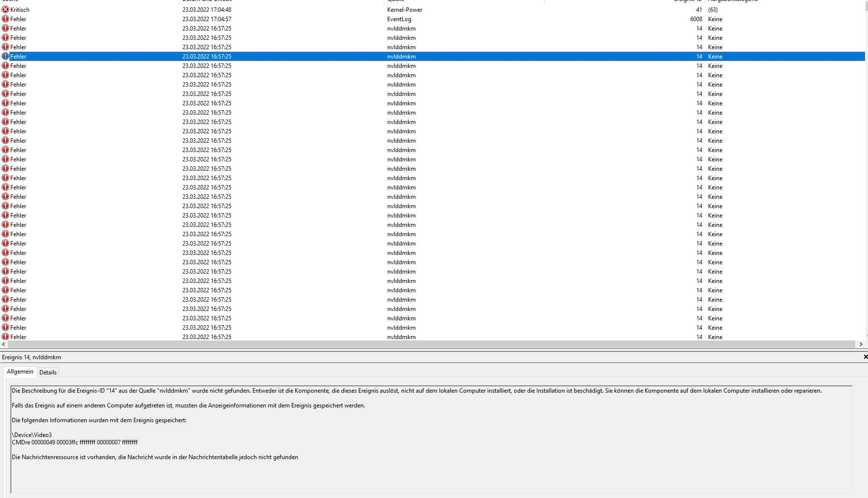Click event ID 6008
The height and width of the screenshot is (498, 868).
coord(696,19)
